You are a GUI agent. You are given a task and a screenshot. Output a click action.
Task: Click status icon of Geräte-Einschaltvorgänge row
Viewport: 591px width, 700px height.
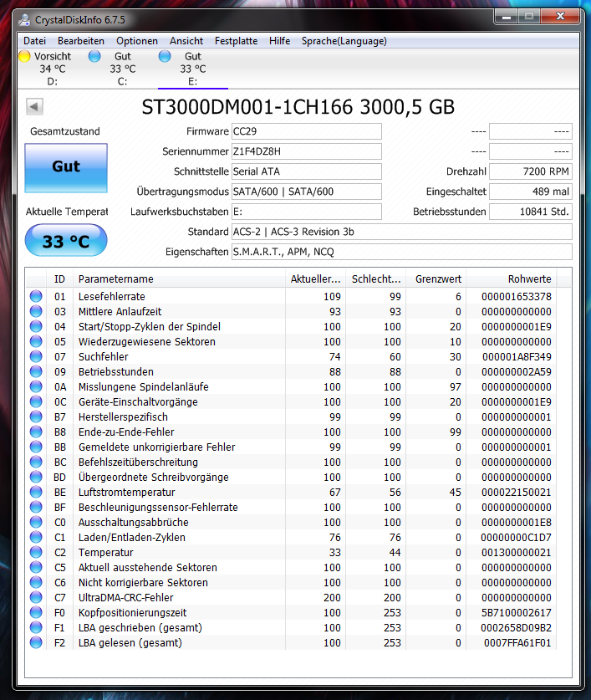(x=36, y=401)
